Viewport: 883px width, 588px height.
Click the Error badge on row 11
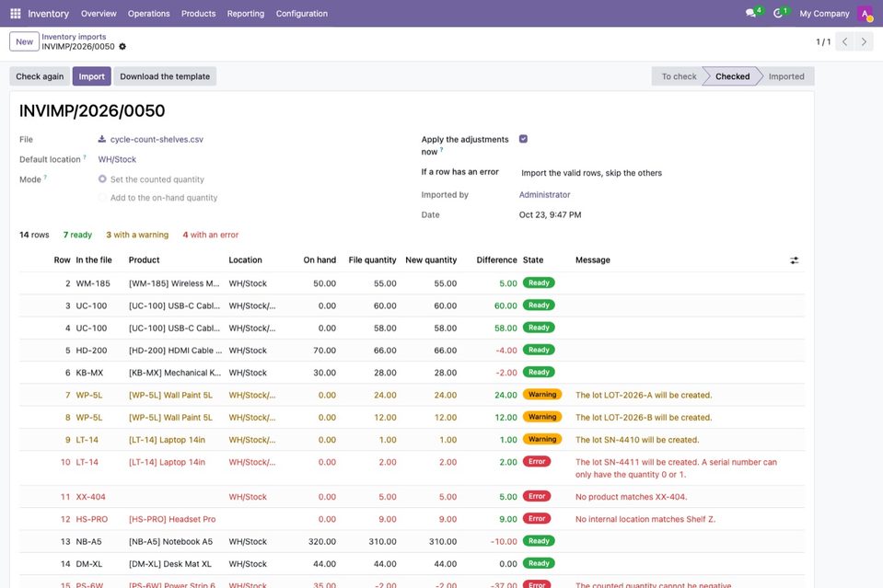pyautogui.click(x=537, y=496)
